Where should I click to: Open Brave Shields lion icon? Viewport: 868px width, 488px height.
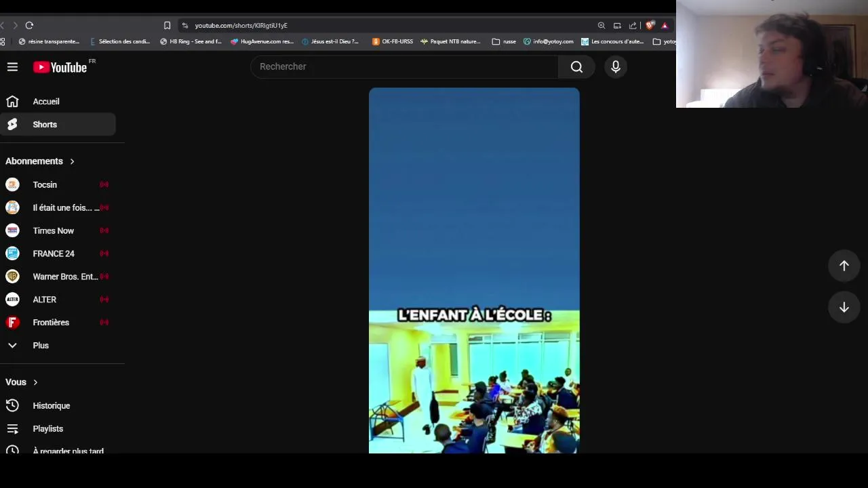point(650,26)
